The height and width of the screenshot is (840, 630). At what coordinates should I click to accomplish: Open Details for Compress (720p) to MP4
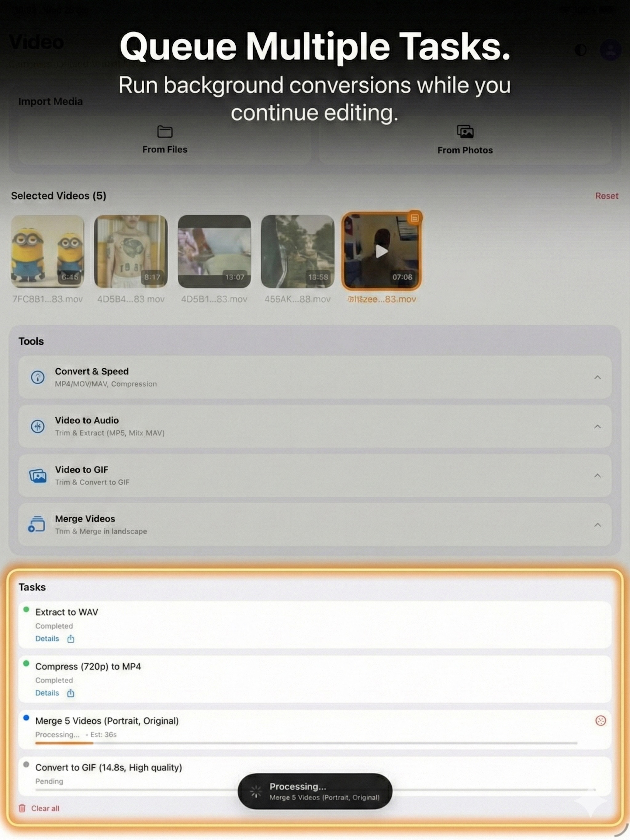pos(47,693)
